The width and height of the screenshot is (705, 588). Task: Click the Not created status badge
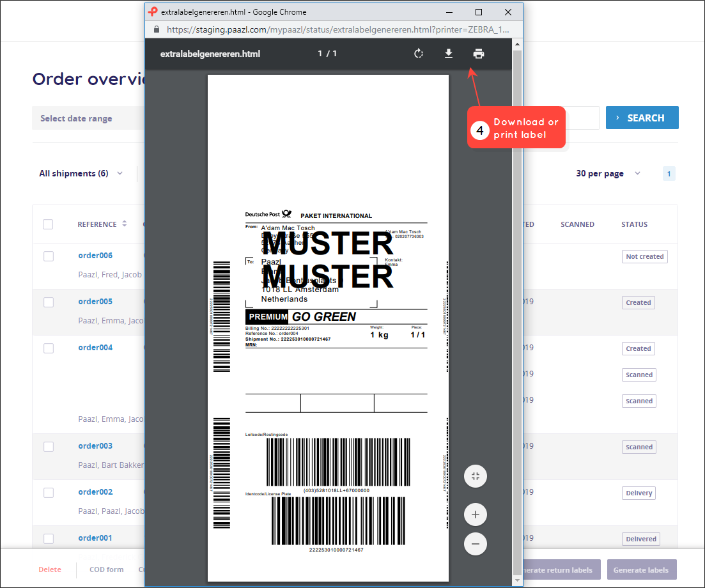tap(645, 257)
